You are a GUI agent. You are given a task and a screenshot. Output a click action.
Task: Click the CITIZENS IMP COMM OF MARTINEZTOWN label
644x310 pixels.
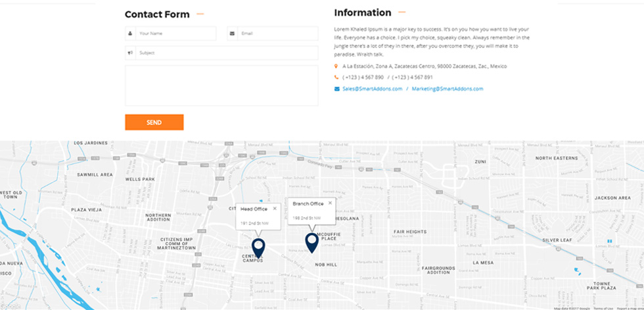176,244
